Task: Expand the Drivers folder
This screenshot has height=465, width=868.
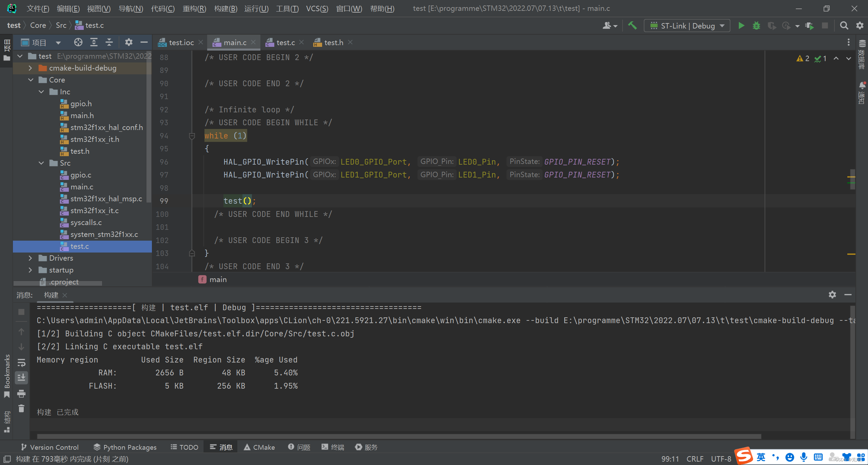Action: pyautogui.click(x=31, y=258)
